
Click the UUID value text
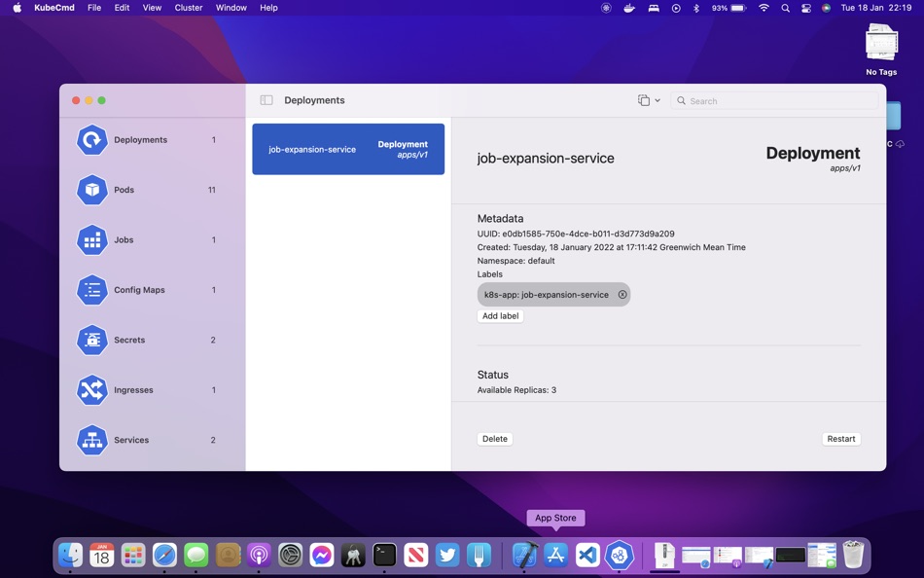pos(588,234)
